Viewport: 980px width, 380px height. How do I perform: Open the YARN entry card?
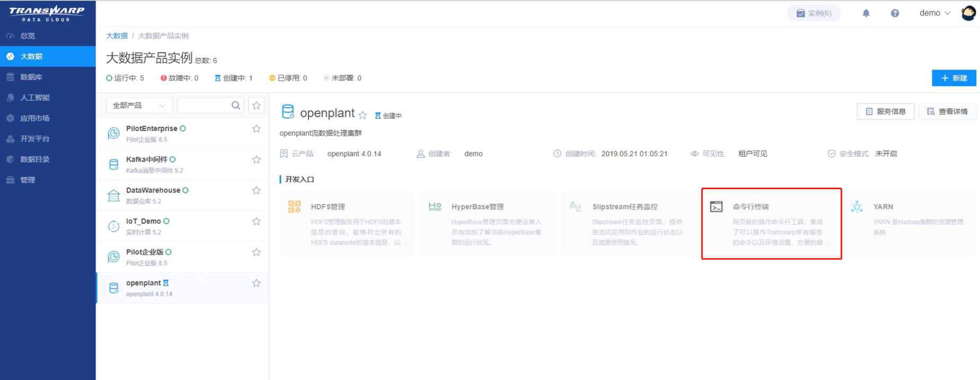pyautogui.click(x=910, y=224)
